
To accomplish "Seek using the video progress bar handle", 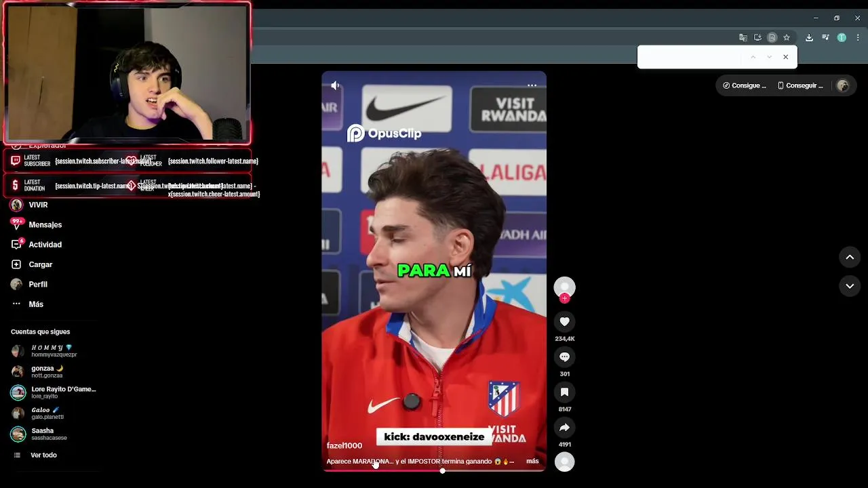I will click(442, 470).
